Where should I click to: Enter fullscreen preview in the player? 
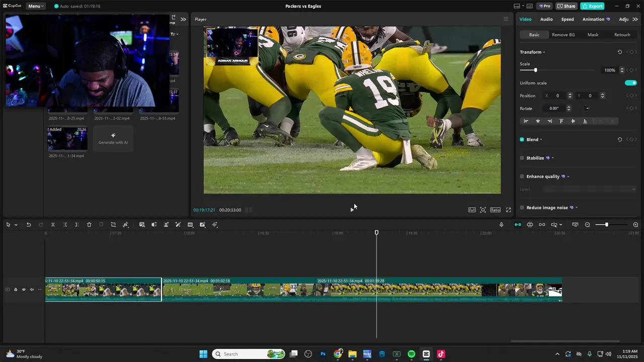tap(508, 210)
